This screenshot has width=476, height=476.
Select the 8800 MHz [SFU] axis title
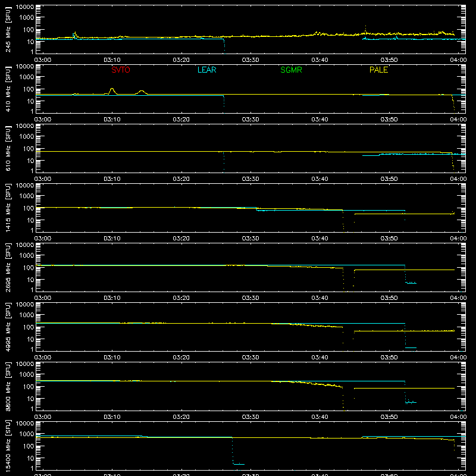pyautogui.click(x=8, y=386)
